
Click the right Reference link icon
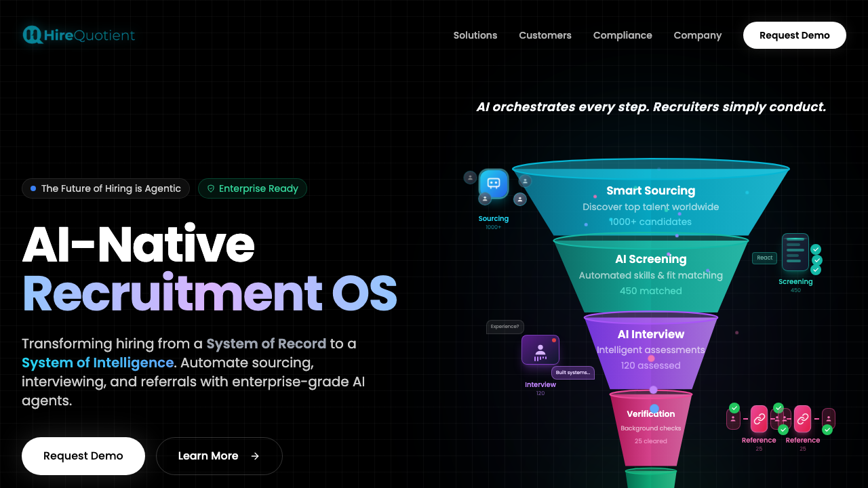click(x=802, y=419)
